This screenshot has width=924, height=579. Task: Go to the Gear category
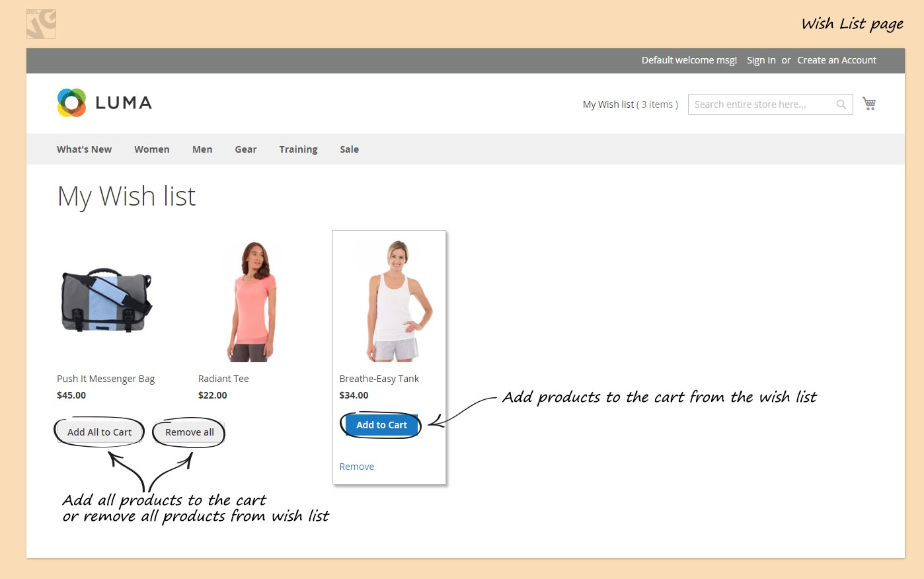245,149
